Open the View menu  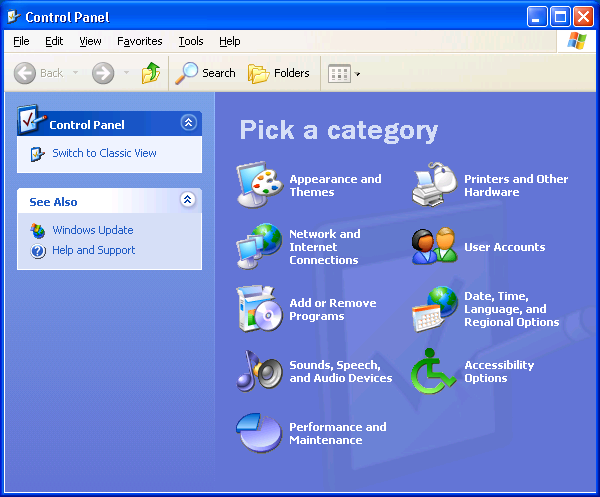tap(90, 41)
